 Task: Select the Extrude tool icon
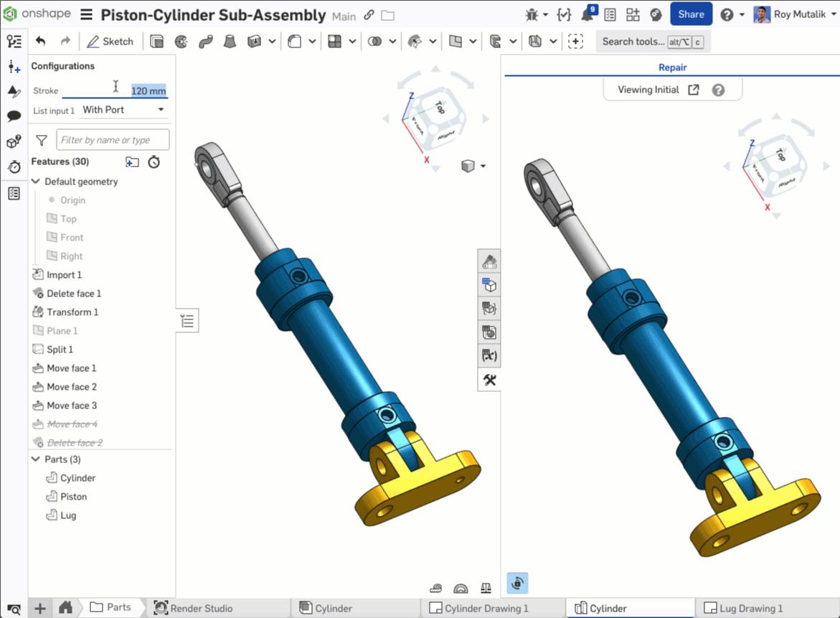pos(156,42)
